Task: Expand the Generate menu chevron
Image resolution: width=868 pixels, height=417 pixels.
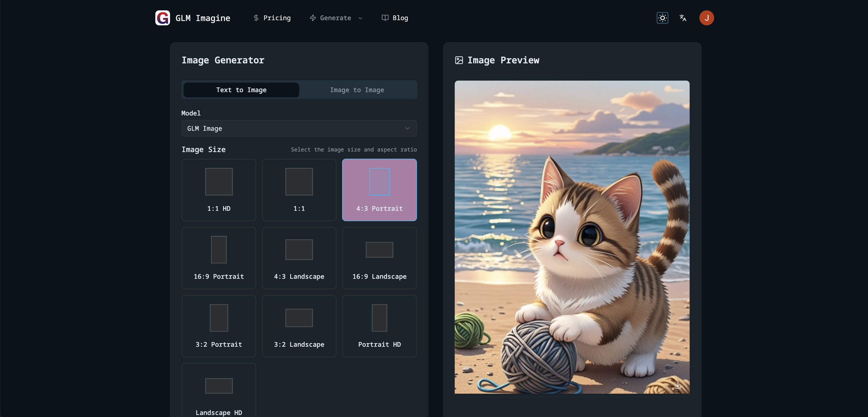Action: tap(360, 18)
